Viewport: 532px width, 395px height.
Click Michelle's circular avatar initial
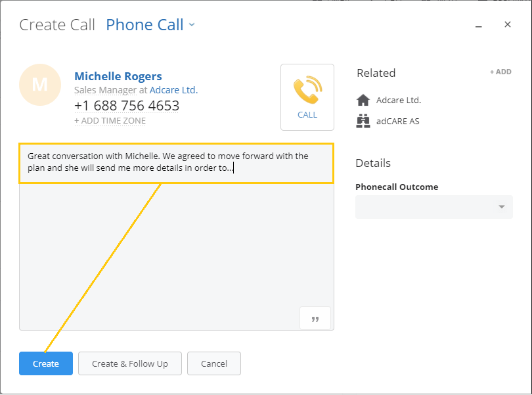coord(40,85)
